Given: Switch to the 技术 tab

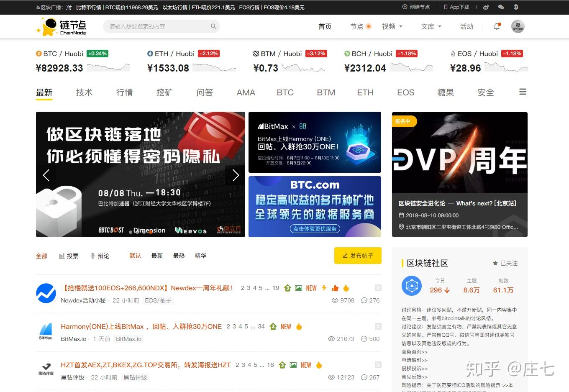Looking at the screenshot, I should pyautogui.click(x=84, y=92).
